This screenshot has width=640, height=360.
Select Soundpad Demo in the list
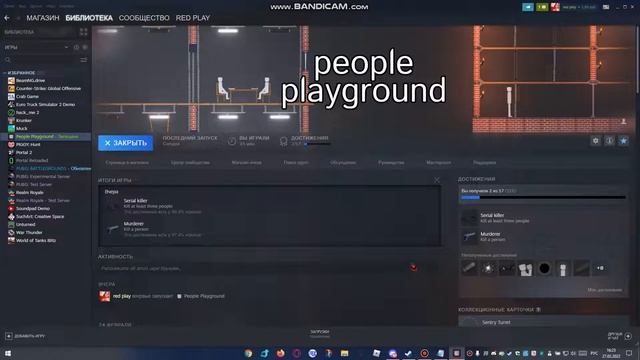coord(33,209)
